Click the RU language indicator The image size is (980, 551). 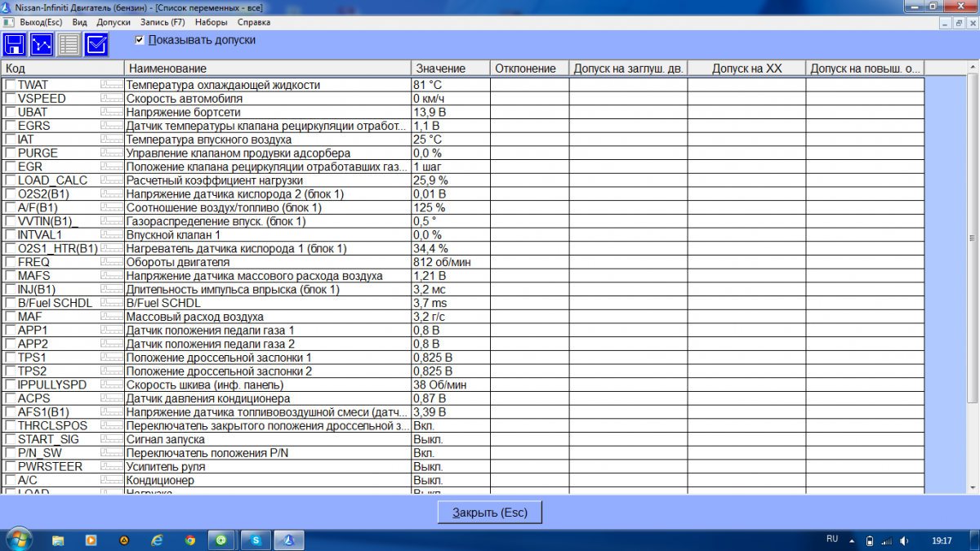(x=832, y=540)
